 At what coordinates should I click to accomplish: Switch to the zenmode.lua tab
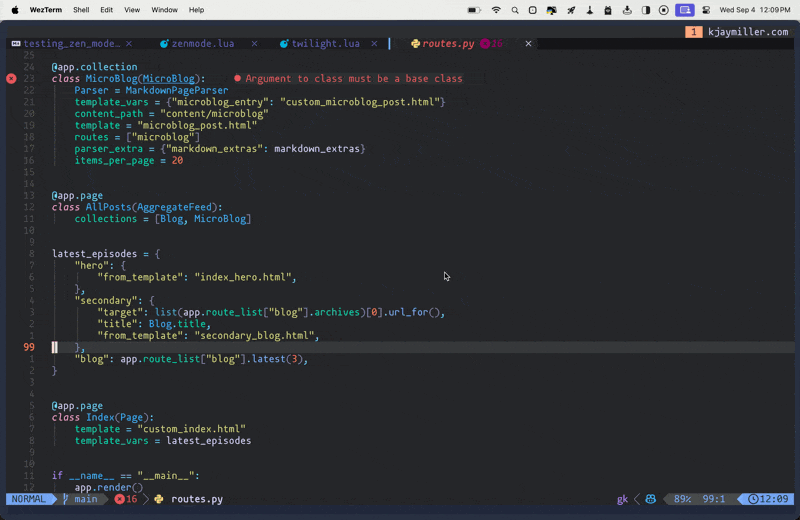(x=203, y=44)
